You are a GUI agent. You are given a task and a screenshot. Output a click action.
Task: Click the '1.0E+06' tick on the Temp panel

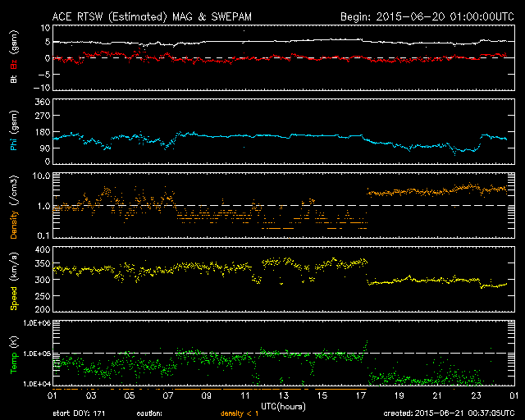[37, 323]
